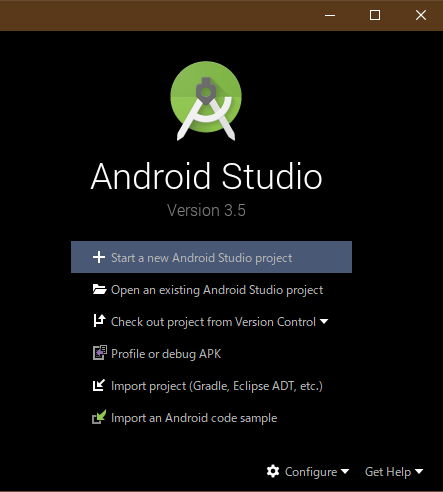Select Profile or debug APK

click(166, 354)
